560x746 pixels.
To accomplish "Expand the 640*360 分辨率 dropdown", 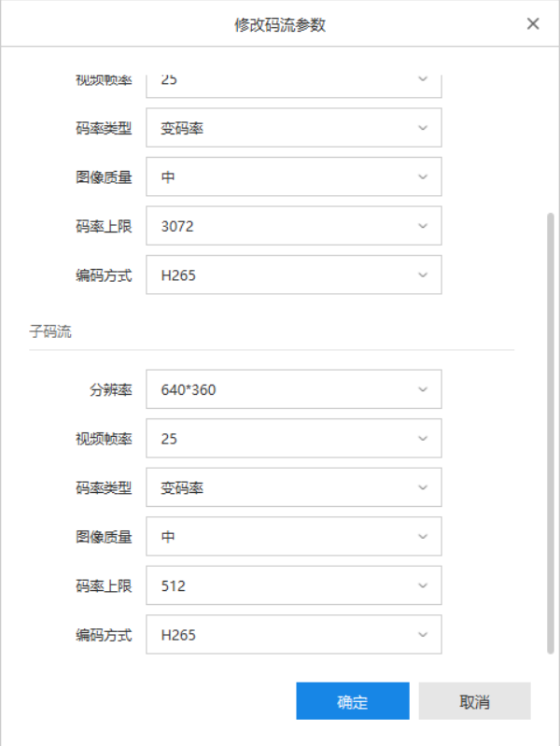I will (x=293, y=389).
